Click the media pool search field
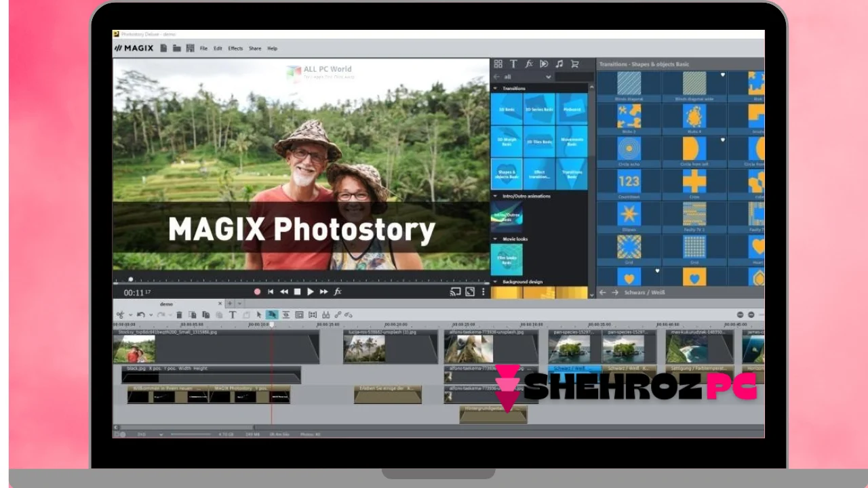868x488 pixels. pos(574,77)
